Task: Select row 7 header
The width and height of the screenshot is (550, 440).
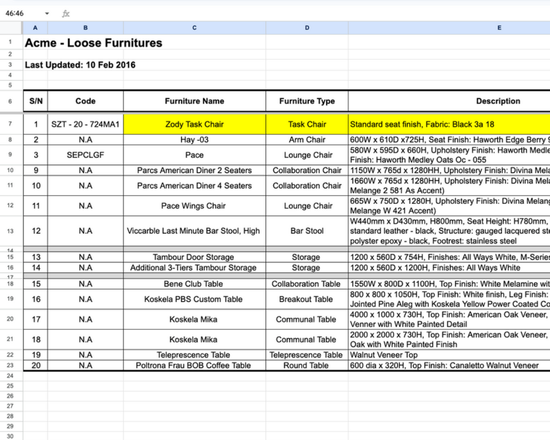Action: (x=11, y=124)
